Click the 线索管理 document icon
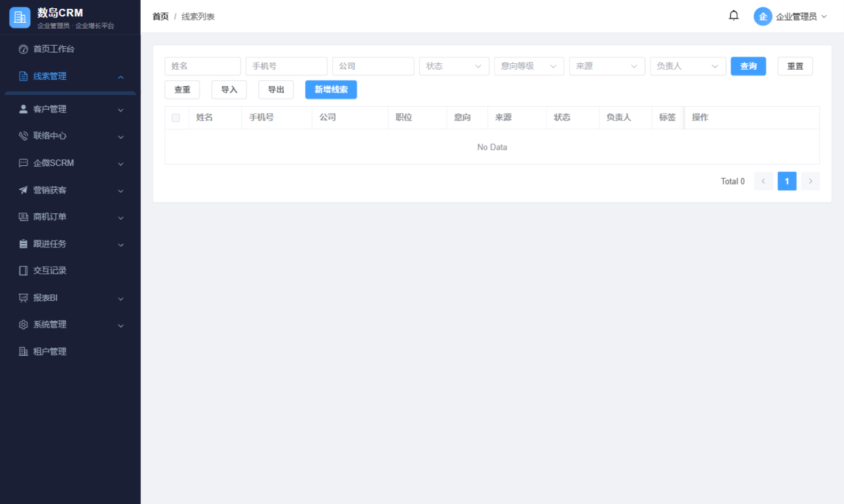 click(23, 76)
